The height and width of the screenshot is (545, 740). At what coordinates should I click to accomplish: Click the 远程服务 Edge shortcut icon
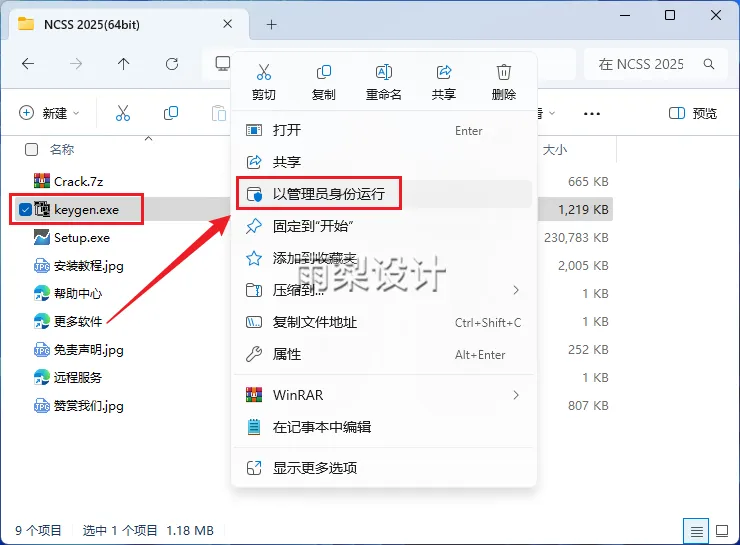(42, 377)
